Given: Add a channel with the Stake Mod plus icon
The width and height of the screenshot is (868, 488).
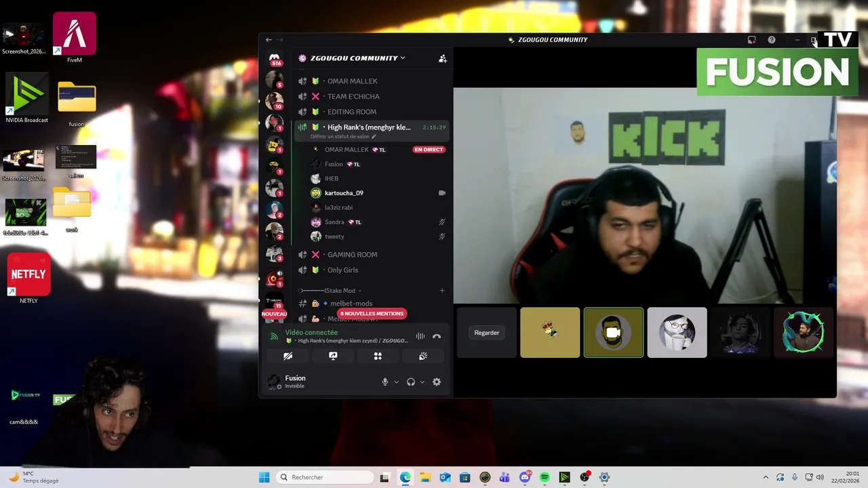Looking at the screenshot, I should pyautogui.click(x=442, y=291).
